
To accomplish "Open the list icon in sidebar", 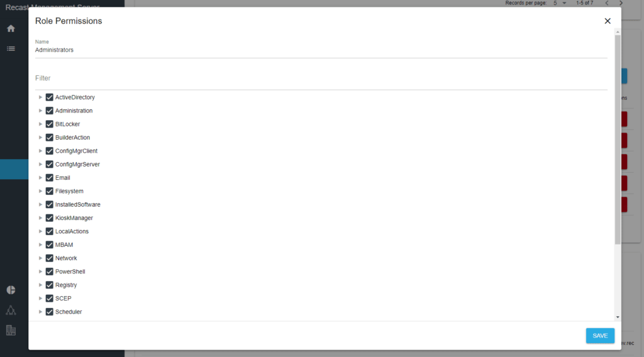I will [11, 48].
